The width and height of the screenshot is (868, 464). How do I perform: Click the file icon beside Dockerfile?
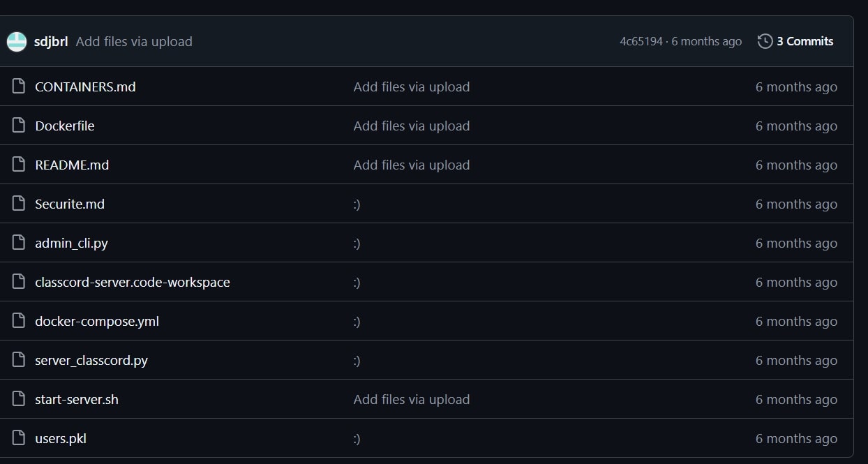click(x=20, y=126)
